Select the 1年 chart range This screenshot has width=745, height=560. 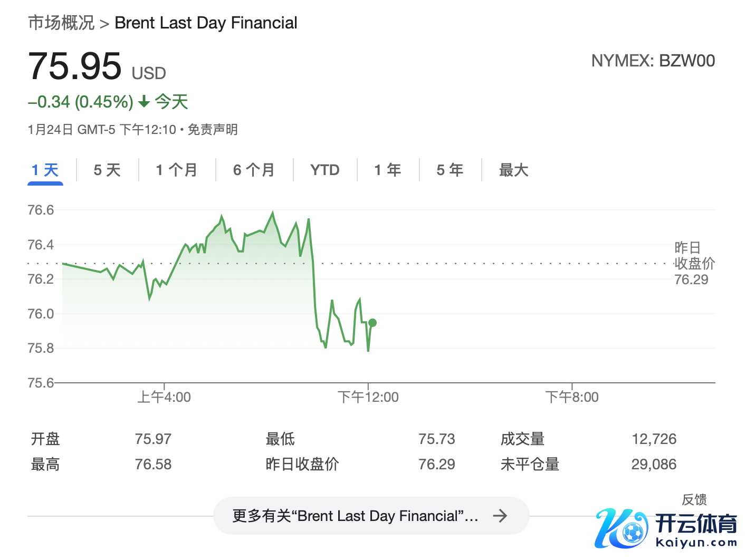click(x=387, y=170)
